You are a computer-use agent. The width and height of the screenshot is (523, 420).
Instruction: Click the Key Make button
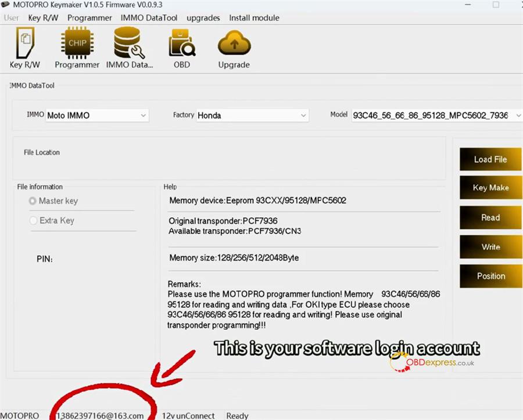[490, 188]
